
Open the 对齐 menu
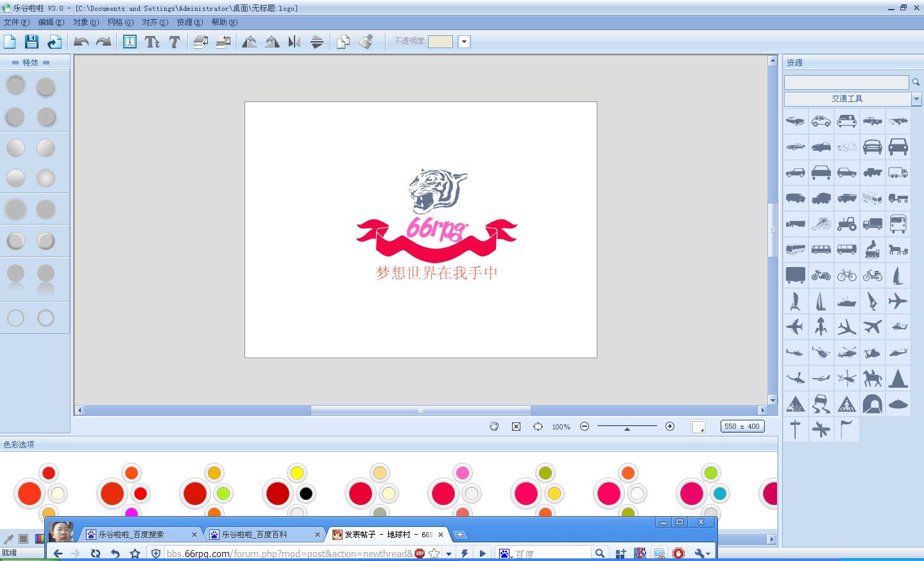(155, 22)
